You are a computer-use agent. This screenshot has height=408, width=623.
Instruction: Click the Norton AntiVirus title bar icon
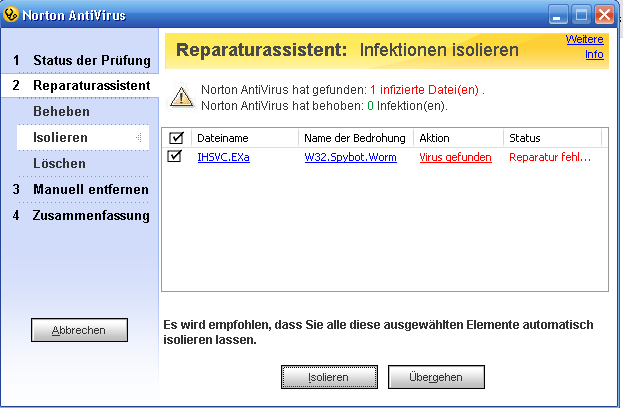[11, 14]
